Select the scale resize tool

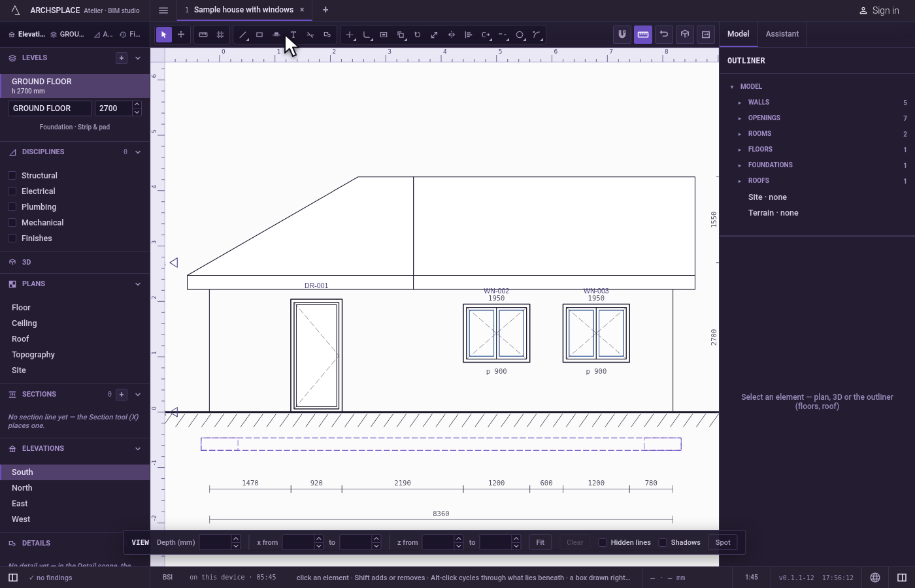click(x=435, y=35)
